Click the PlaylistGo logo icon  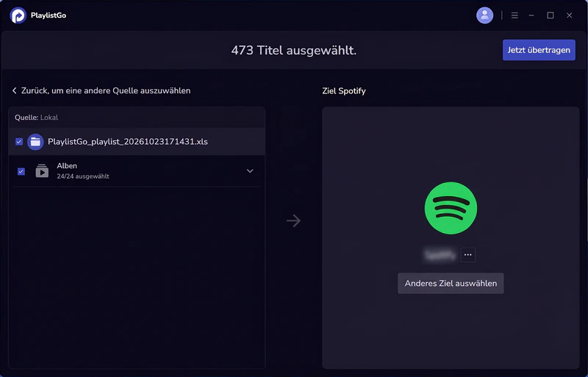(18, 15)
